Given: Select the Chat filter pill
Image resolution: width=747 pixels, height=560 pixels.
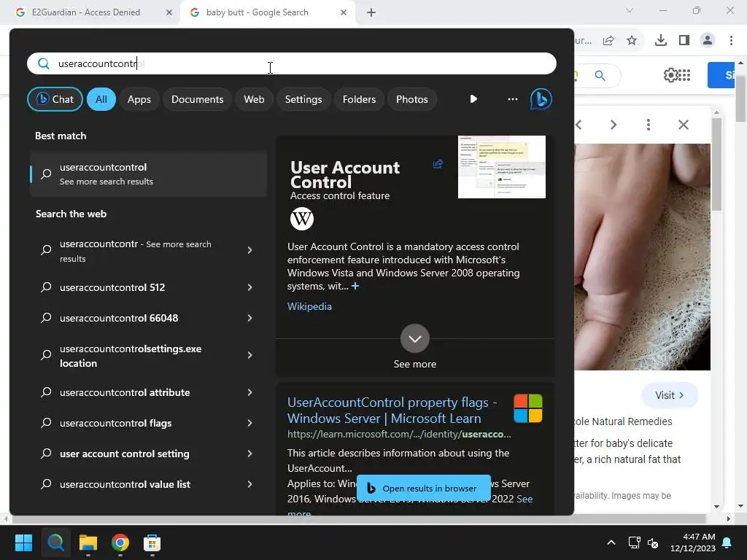Looking at the screenshot, I should click(55, 99).
